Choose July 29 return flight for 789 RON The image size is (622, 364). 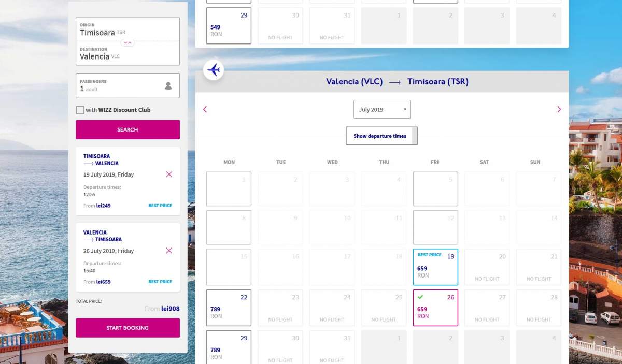(x=229, y=347)
